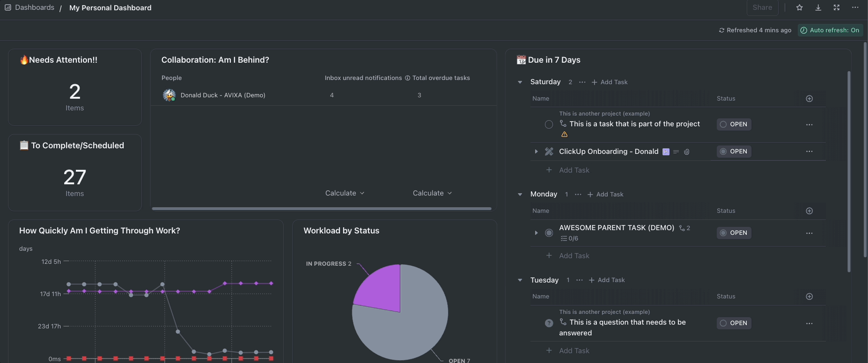868x363 pixels.
Task: Open row options for 'task that is part of the project'
Action: click(x=809, y=125)
